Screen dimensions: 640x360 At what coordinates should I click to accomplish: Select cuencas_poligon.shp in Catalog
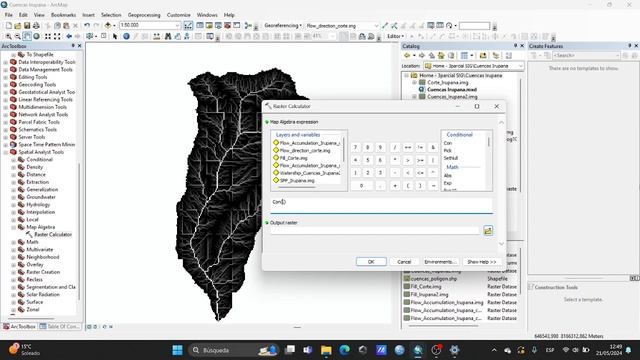coord(433,279)
